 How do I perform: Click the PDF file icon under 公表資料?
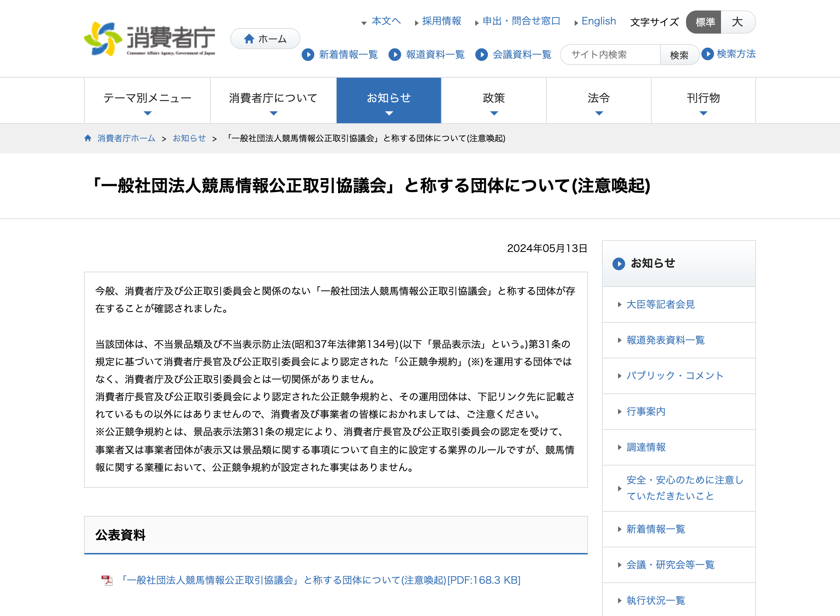[x=107, y=580]
